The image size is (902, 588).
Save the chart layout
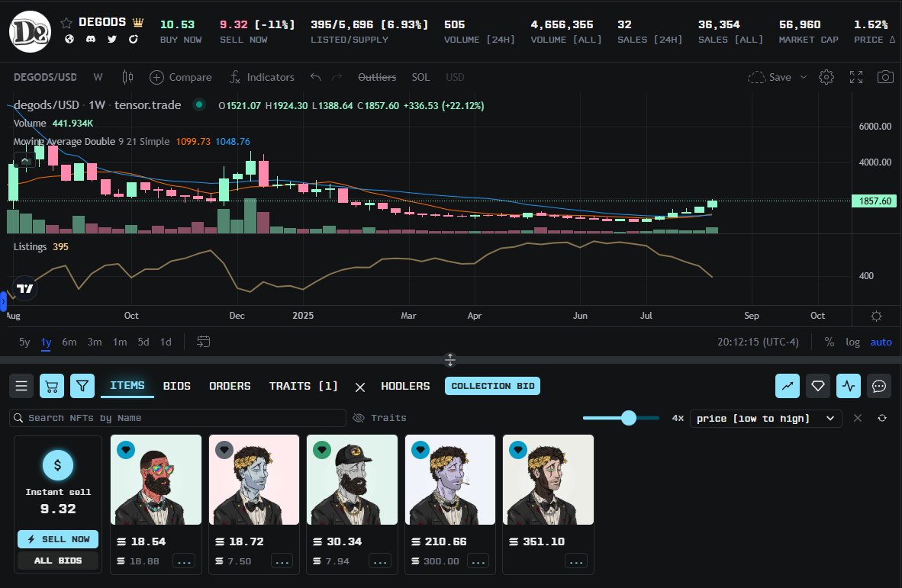point(770,77)
